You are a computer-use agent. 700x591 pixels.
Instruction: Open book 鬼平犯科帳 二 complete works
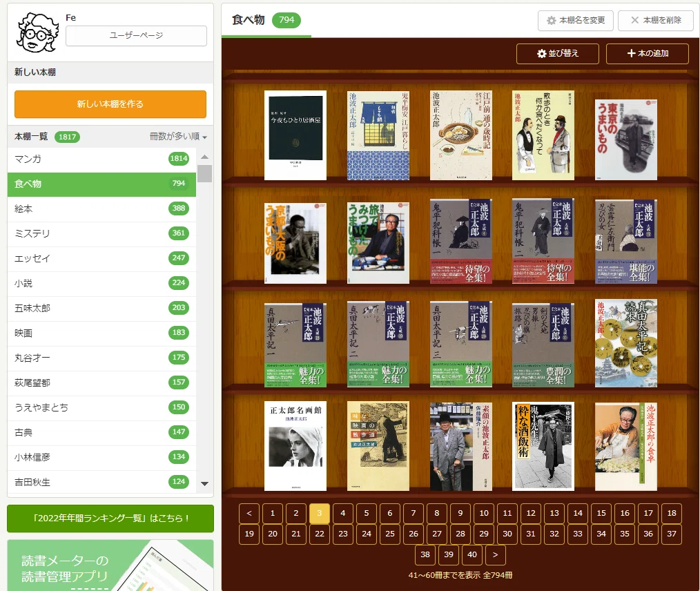coord(543,241)
